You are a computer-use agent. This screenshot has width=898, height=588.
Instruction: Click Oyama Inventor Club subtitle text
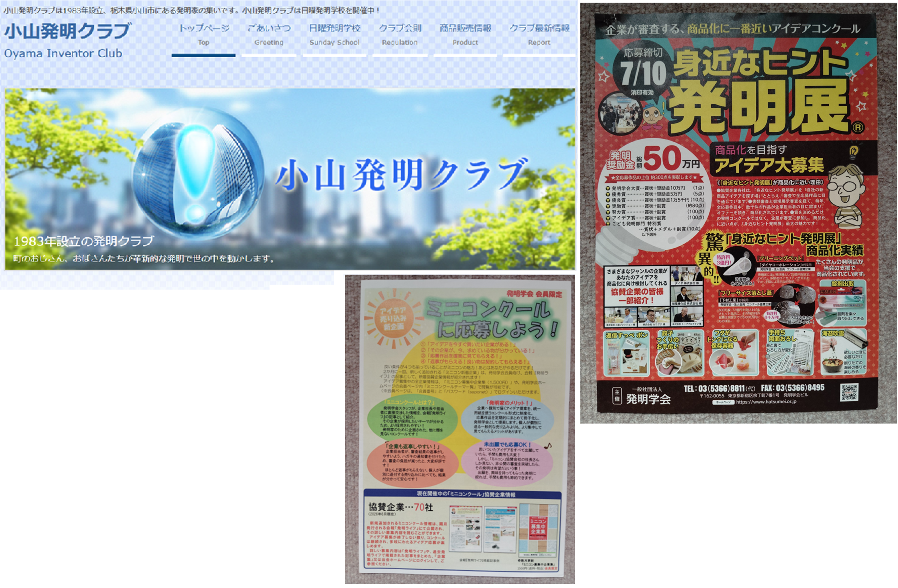tap(63, 54)
